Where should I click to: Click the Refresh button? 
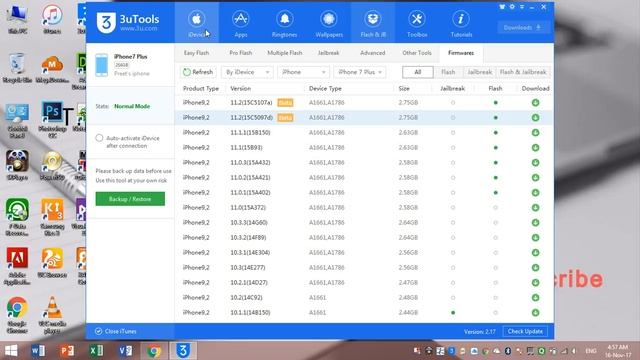198,72
